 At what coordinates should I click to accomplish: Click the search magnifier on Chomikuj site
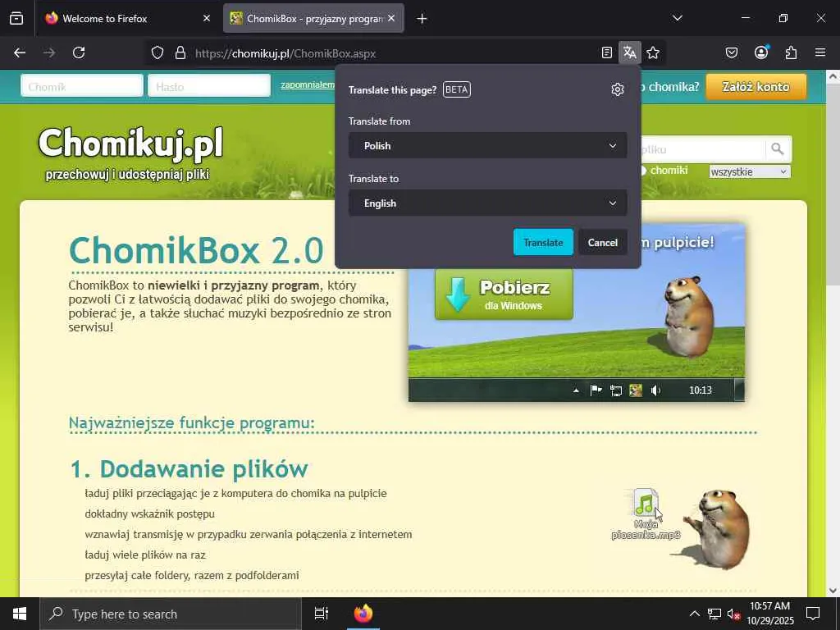coord(778,149)
